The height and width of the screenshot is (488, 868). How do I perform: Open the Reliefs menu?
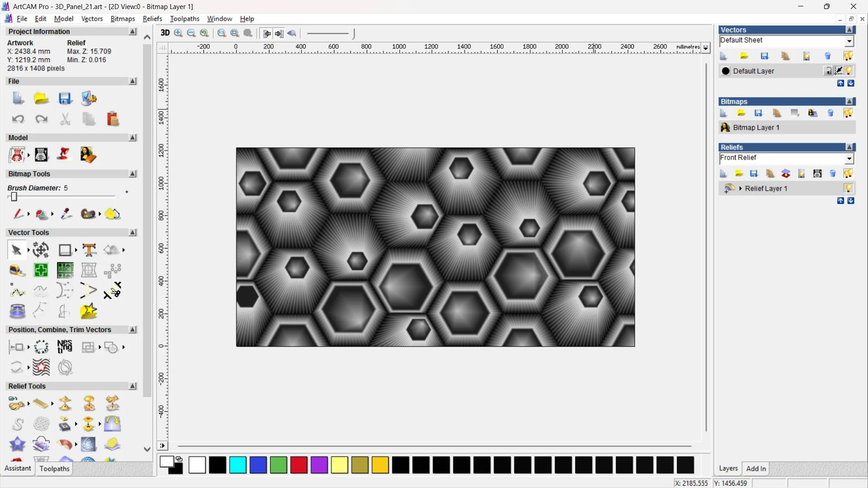(x=152, y=19)
